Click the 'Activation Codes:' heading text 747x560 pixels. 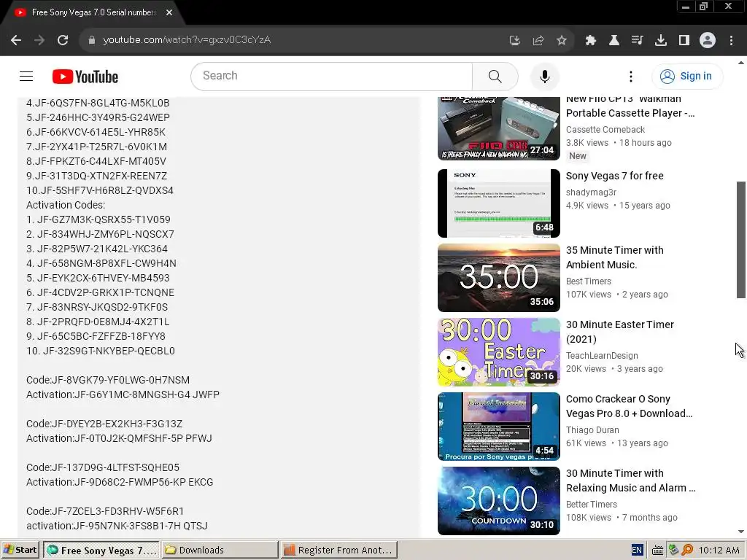coord(66,205)
